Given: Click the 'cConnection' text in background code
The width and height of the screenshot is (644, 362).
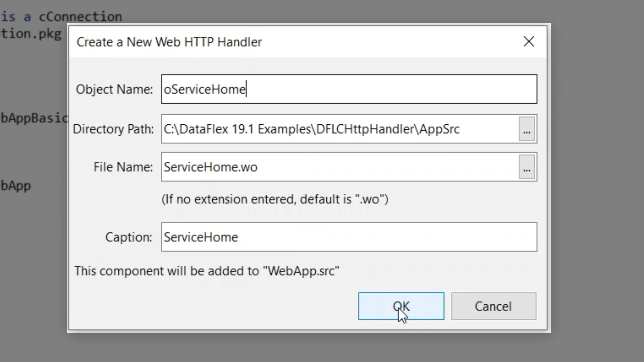Looking at the screenshot, I should [80, 16].
